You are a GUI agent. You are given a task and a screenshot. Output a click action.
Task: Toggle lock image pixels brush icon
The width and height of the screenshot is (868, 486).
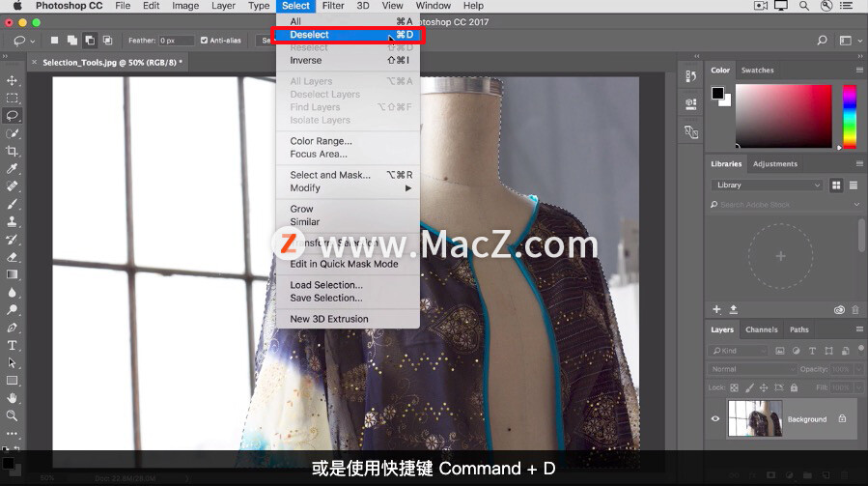click(x=749, y=387)
